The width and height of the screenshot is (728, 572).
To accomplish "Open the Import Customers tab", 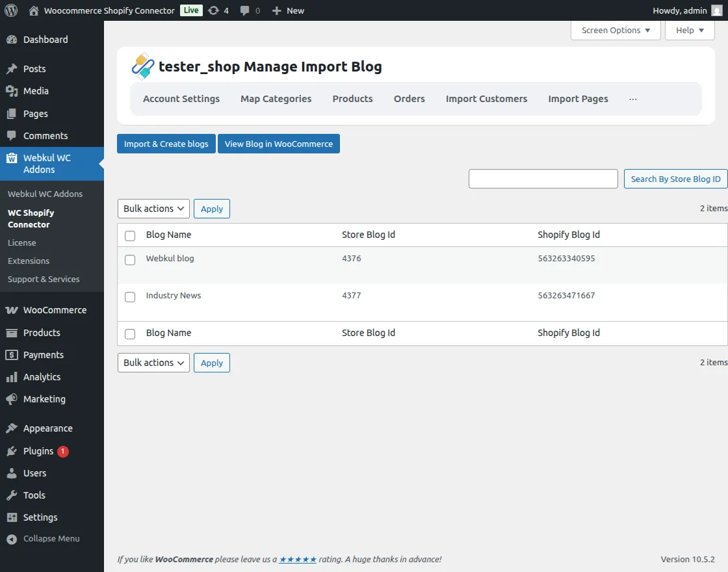I will [x=486, y=99].
